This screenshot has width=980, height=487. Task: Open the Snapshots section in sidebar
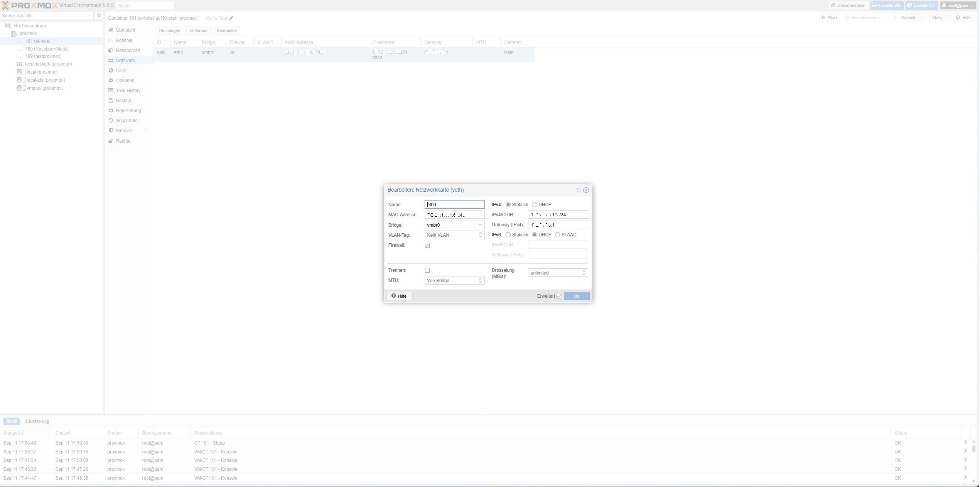[126, 121]
